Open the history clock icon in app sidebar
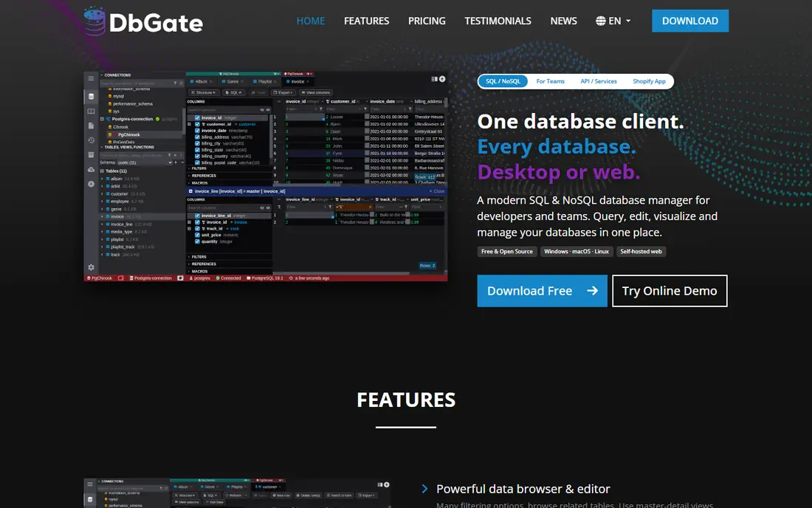This screenshot has height=508, width=812. click(x=91, y=140)
